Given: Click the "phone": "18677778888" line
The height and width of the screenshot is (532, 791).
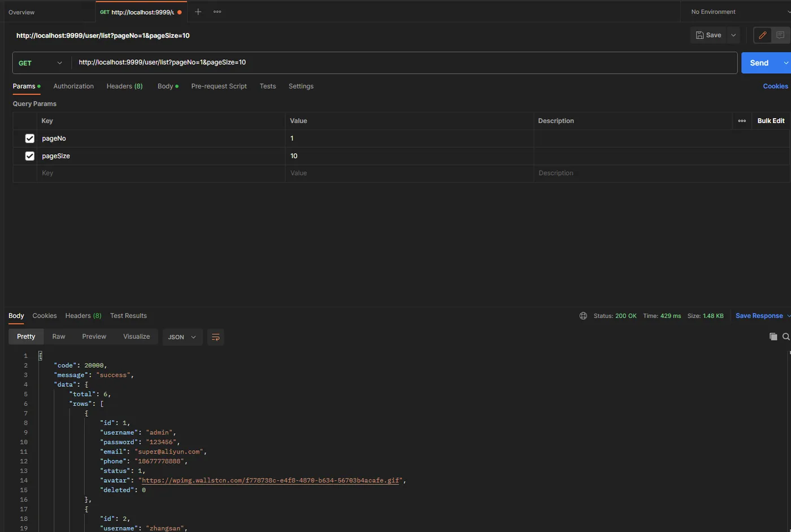Looking at the screenshot, I should 144,461.
